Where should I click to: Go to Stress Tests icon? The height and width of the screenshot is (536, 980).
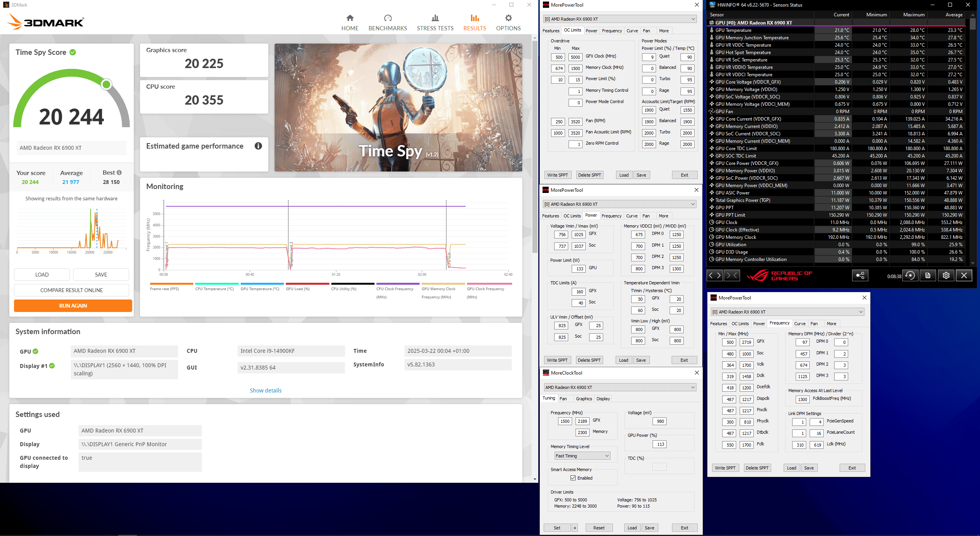click(435, 18)
